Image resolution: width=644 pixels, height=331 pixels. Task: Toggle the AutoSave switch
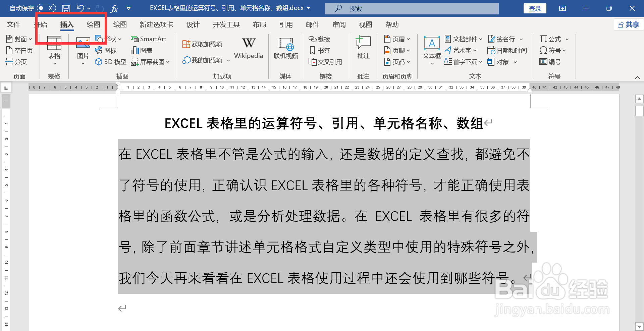[46, 8]
